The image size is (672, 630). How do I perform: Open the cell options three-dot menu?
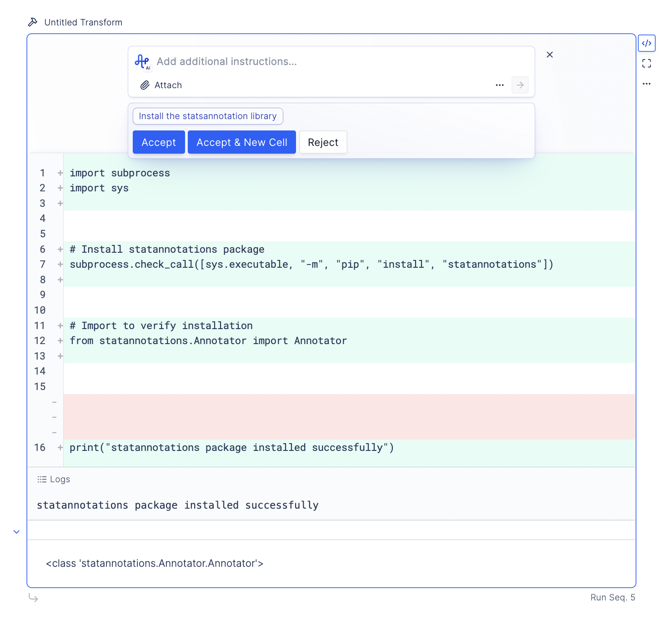[x=647, y=84]
